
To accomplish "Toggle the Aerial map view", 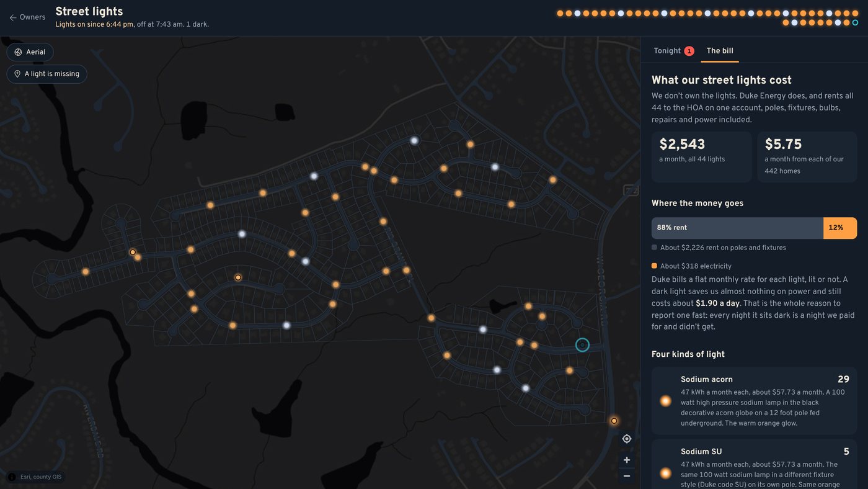I will 30,52.
